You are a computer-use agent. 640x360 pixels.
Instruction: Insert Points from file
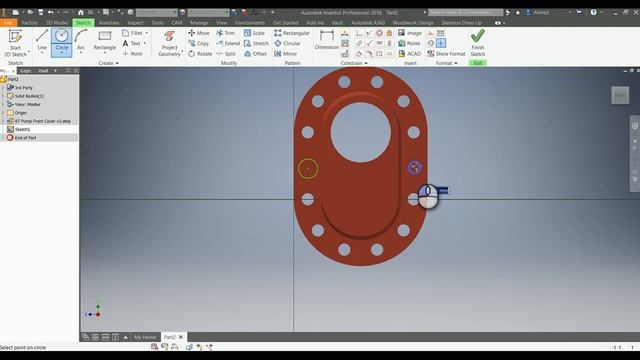pyautogui.click(x=409, y=43)
